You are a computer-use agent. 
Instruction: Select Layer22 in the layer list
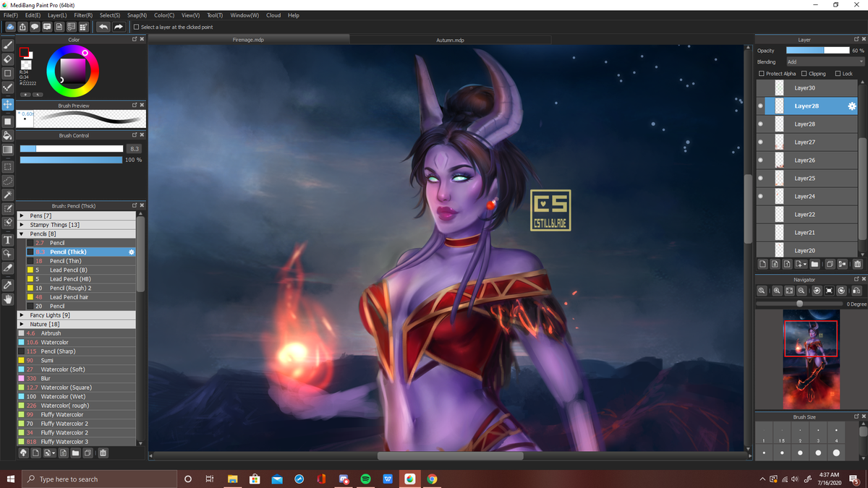[807, 215]
